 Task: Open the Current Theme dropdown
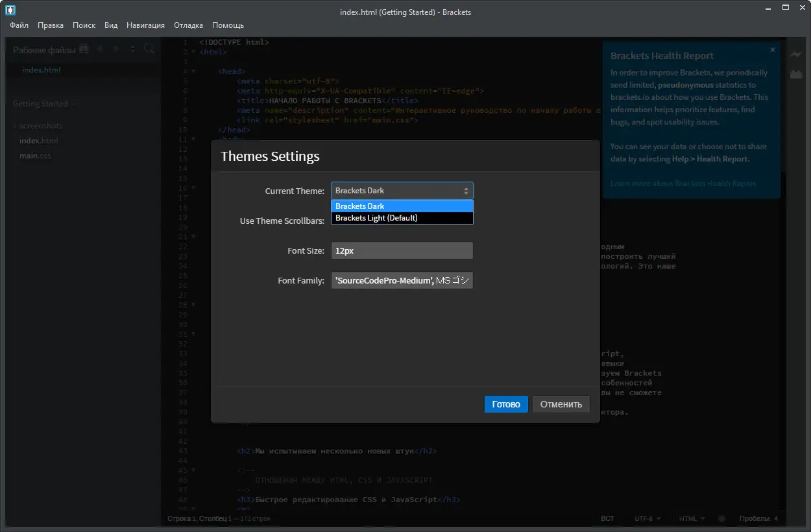402,191
